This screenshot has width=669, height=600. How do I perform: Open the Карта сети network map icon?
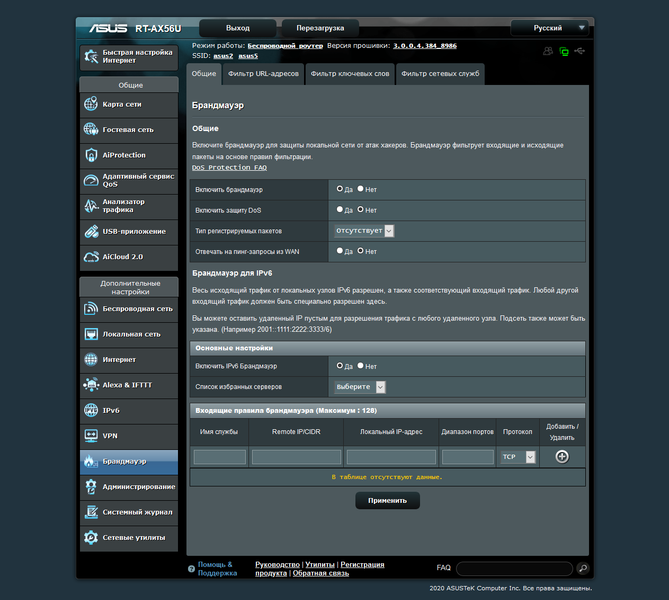(91, 104)
